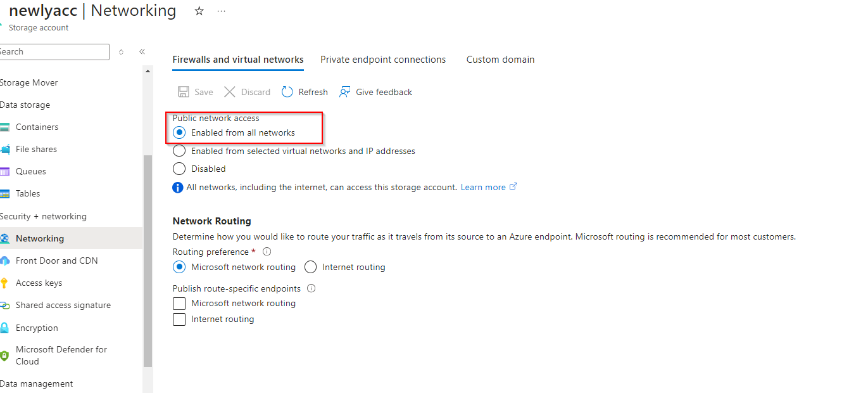The image size is (868, 393).
Task: Toggle the expand/collapse menu arrows
Action: pos(121,52)
